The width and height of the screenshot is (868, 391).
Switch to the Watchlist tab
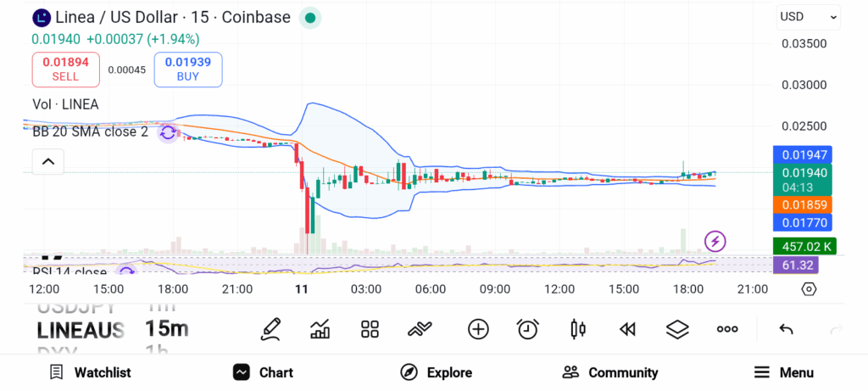coord(90,372)
